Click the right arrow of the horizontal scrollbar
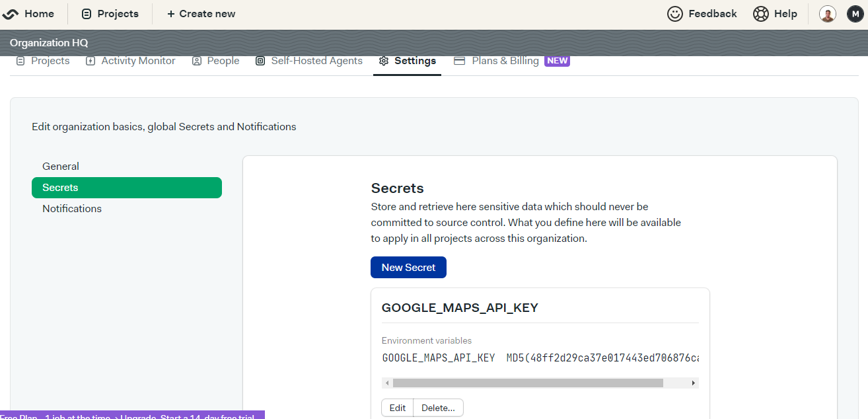868x419 pixels. coord(693,383)
